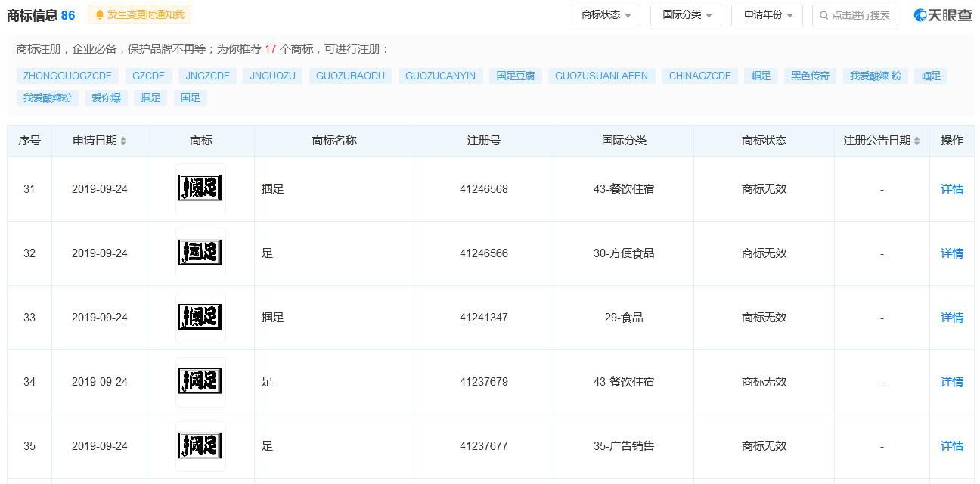
Task: Open 详情 for trademark 41237677
Action: (x=951, y=446)
